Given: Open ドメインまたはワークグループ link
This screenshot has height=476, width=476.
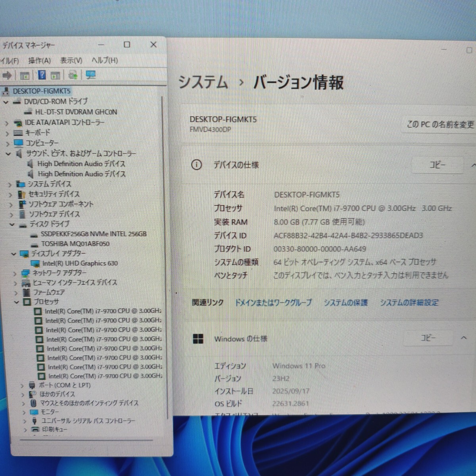Looking at the screenshot, I should pos(273,303).
